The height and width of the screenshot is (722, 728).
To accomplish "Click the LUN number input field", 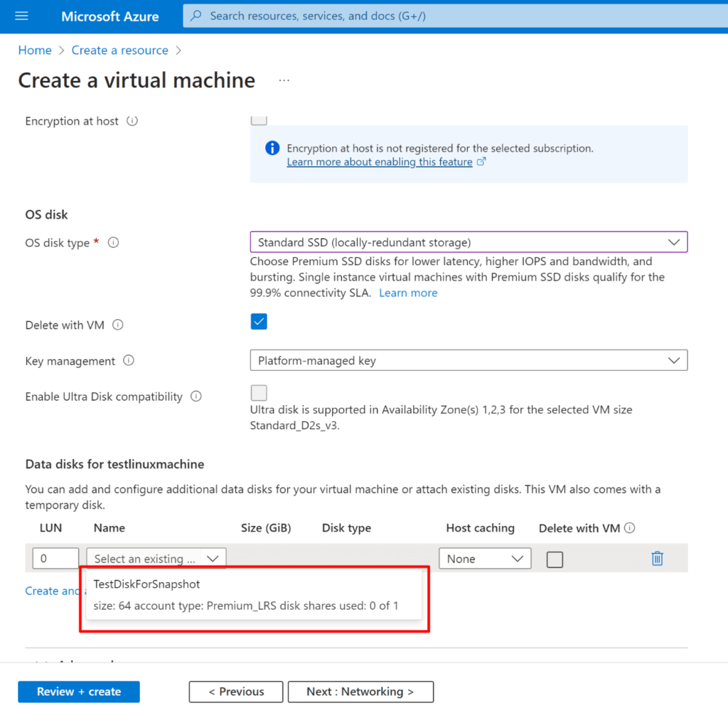I will point(55,559).
